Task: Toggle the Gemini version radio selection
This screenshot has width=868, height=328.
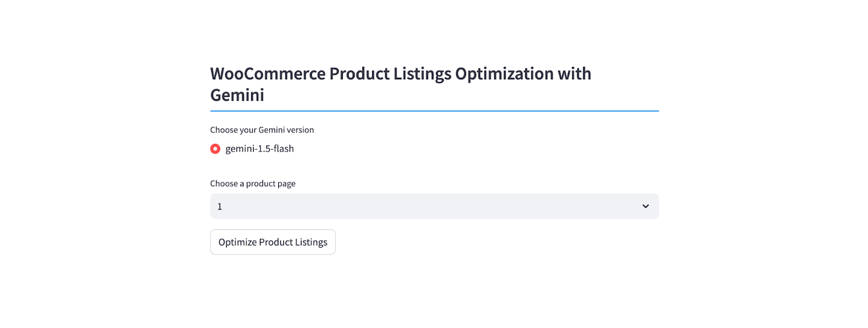Action: coord(215,149)
